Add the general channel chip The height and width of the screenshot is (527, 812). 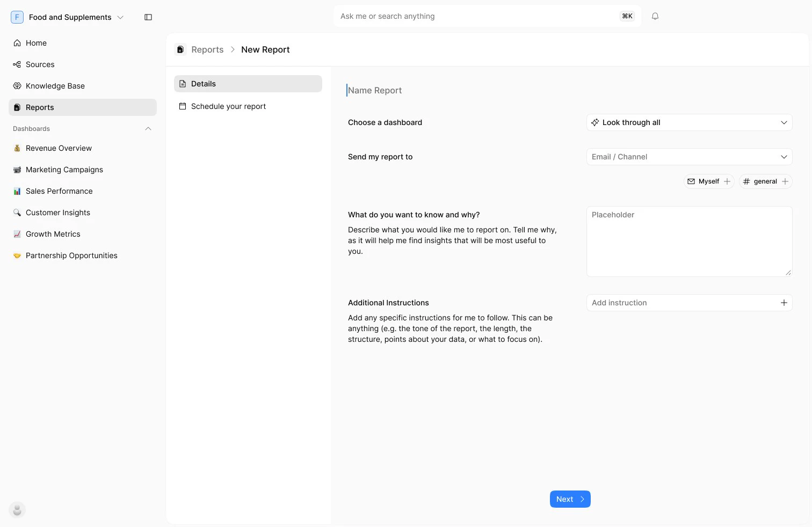pyautogui.click(x=766, y=181)
